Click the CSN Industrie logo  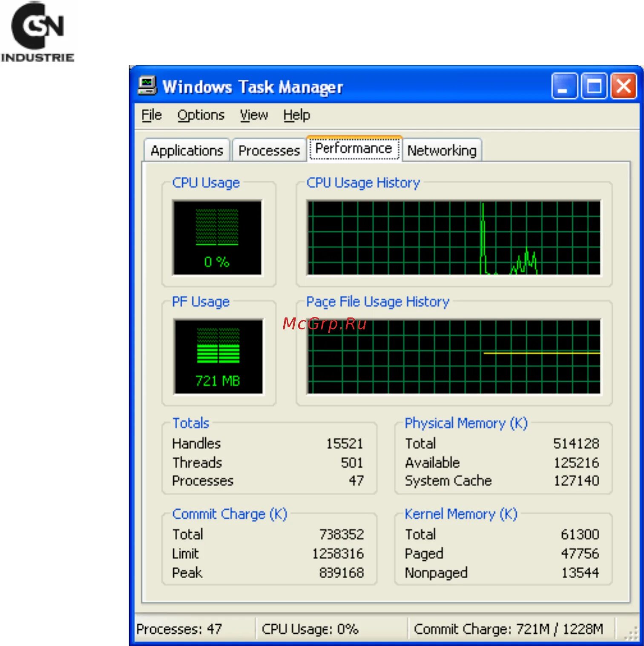37,32
